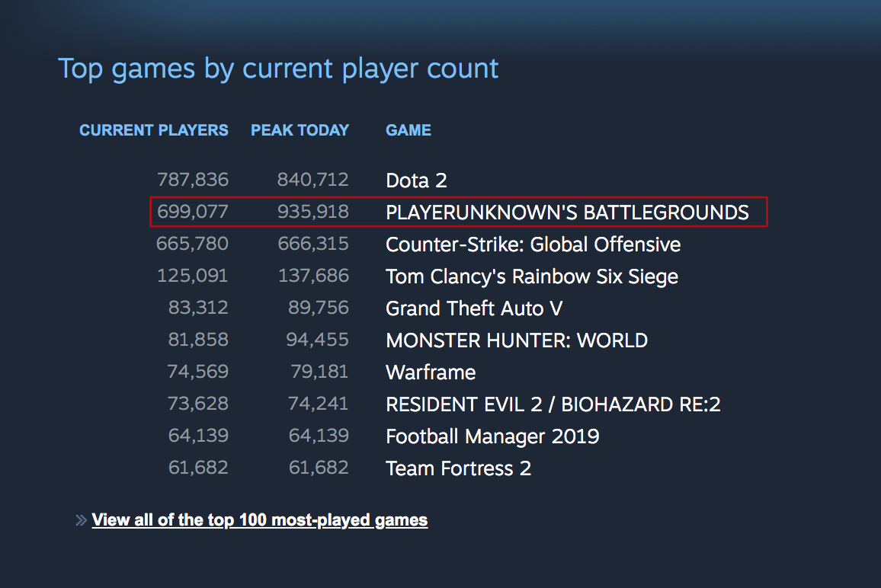Open the Dota 2 game link
The height and width of the screenshot is (588, 881).
pyautogui.click(x=416, y=181)
